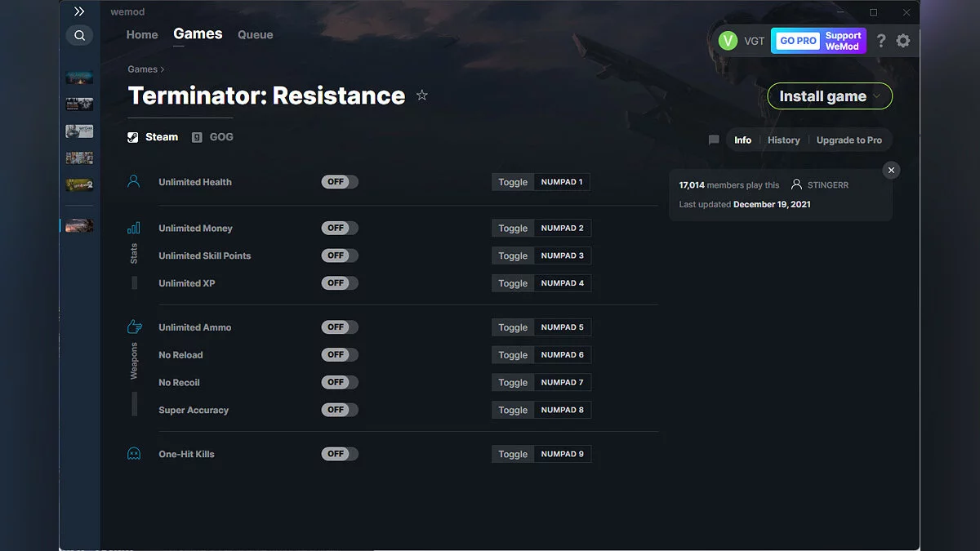This screenshot has height=551, width=980.
Task: Dismiss the info card with the X
Action: (891, 170)
